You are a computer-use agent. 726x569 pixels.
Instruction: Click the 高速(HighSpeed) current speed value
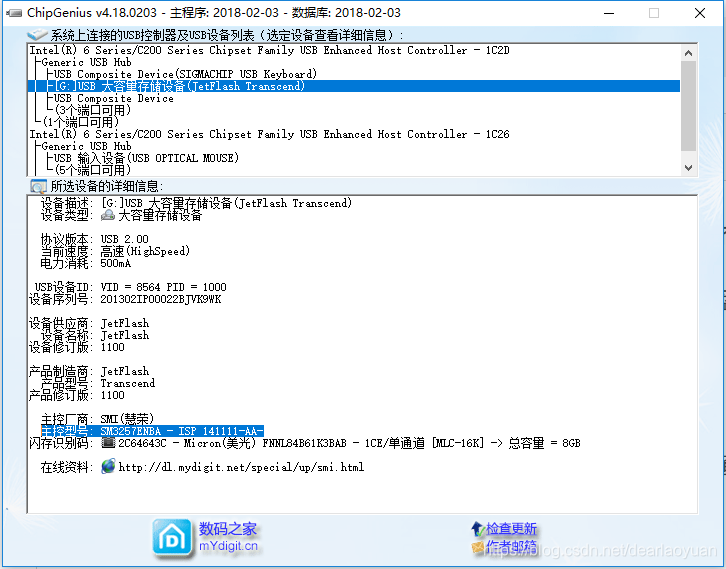145,251
